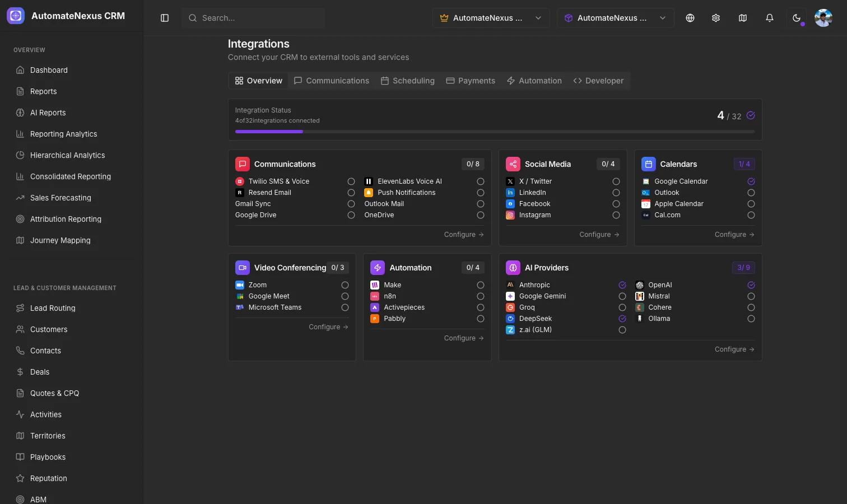Image resolution: width=847 pixels, height=504 pixels.
Task: Toggle dark mode moon icon
Action: pyautogui.click(x=797, y=18)
